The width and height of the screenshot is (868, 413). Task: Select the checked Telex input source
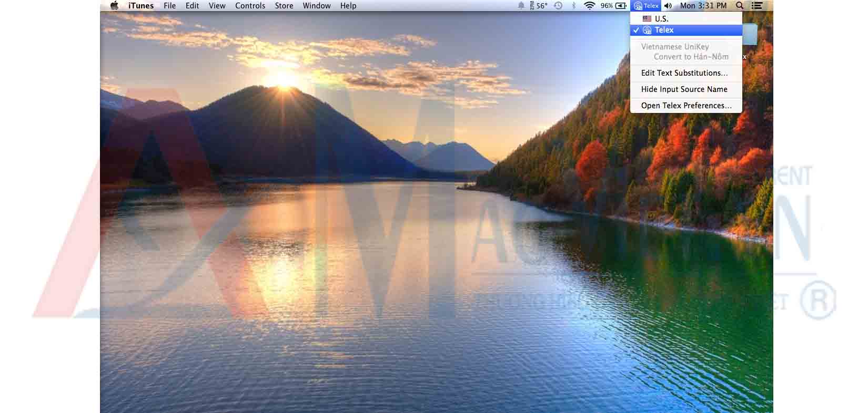coord(686,30)
